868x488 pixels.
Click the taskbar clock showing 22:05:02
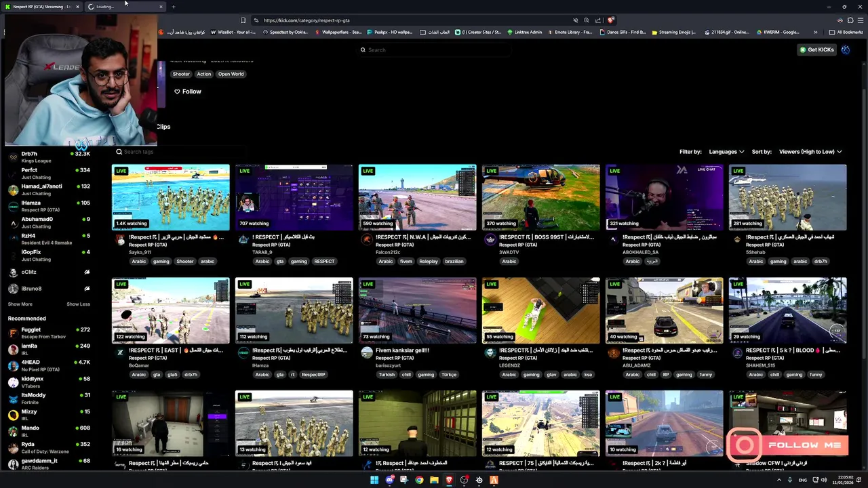844,480
